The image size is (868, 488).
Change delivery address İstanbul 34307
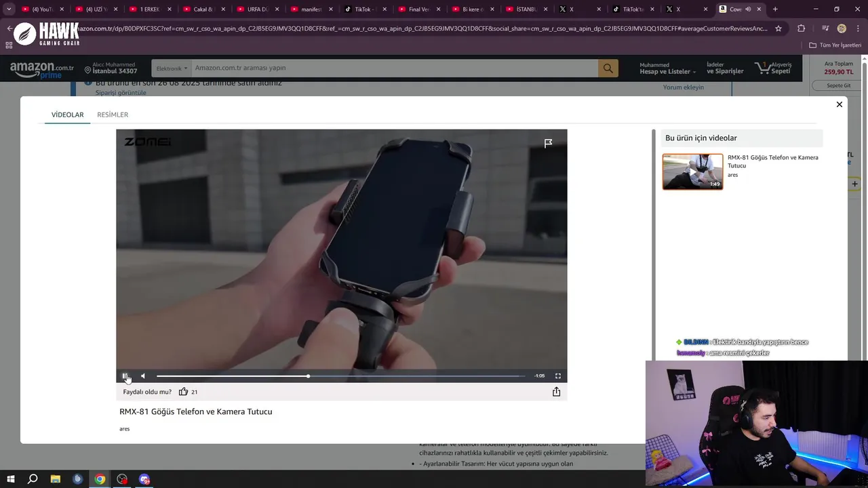(111, 68)
